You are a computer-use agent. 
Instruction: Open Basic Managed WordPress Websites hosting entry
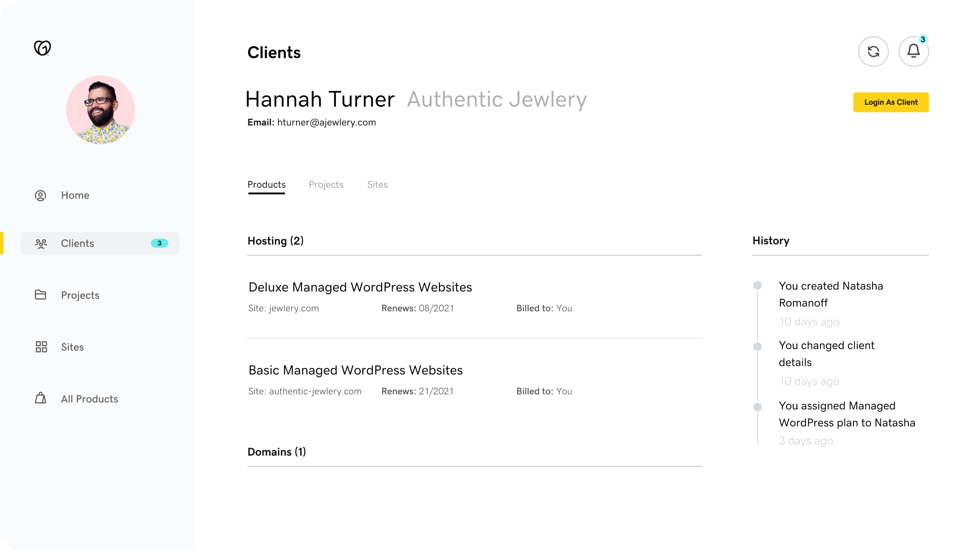point(355,370)
